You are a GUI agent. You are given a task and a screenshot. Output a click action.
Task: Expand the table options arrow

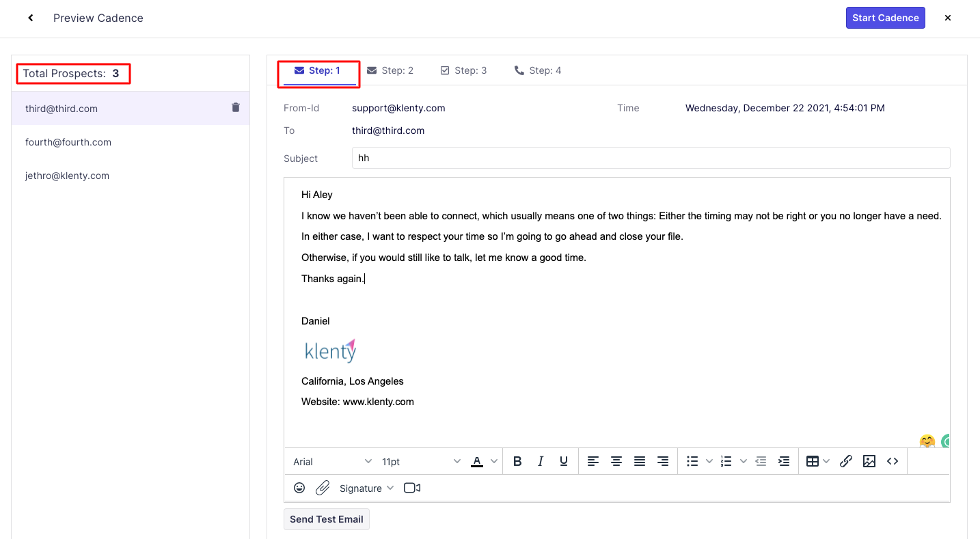pyautogui.click(x=826, y=461)
